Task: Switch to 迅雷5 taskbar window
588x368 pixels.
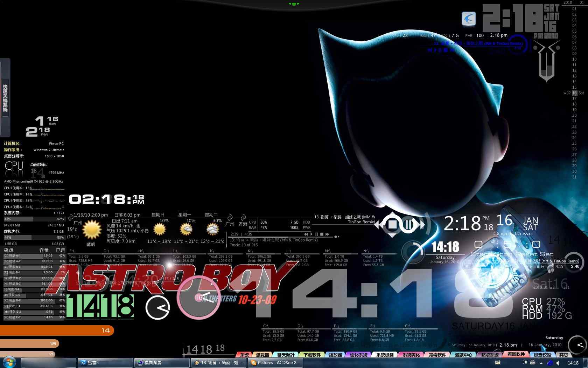Action: 105,363
